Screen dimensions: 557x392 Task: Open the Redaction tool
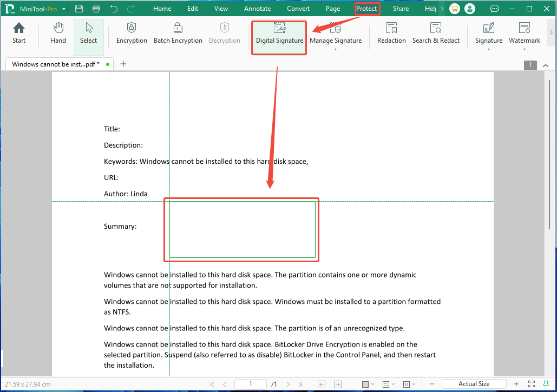(391, 32)
